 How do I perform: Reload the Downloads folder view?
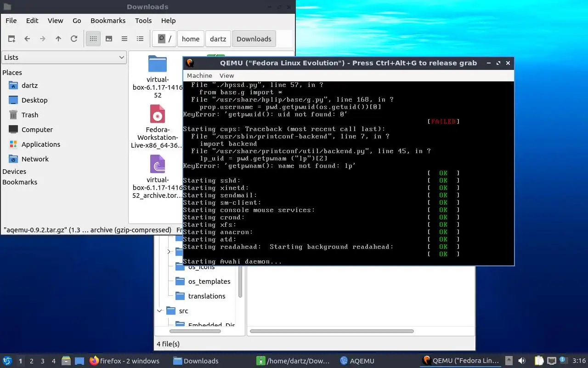[74, 39]
